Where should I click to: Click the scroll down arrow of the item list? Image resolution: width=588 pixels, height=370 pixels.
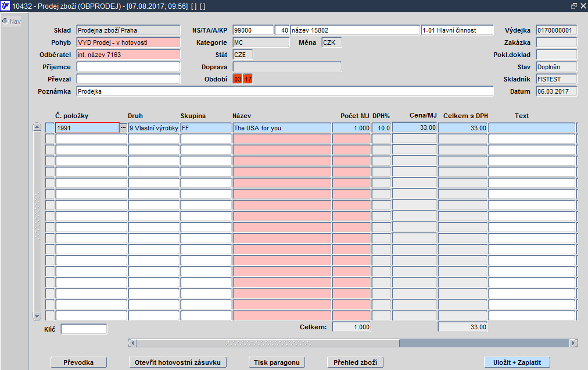[x=37, y=316]
